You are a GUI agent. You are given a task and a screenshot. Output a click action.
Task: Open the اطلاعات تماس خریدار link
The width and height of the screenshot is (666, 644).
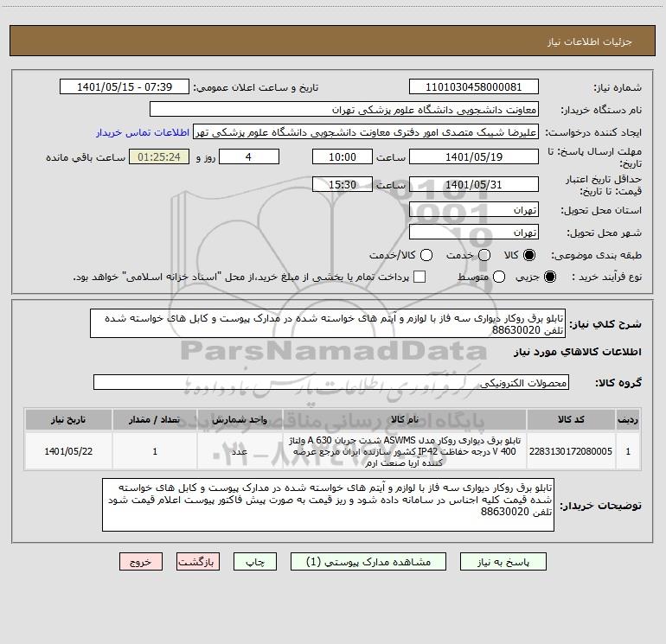pyautogui.click(x=143, y=132)
